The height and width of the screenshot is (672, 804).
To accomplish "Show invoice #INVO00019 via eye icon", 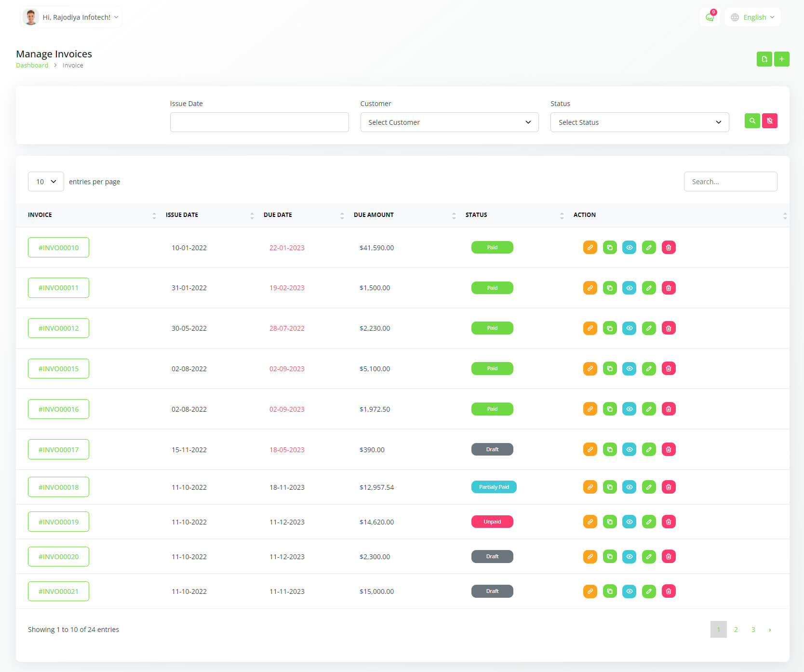I will tap(629, 522).
